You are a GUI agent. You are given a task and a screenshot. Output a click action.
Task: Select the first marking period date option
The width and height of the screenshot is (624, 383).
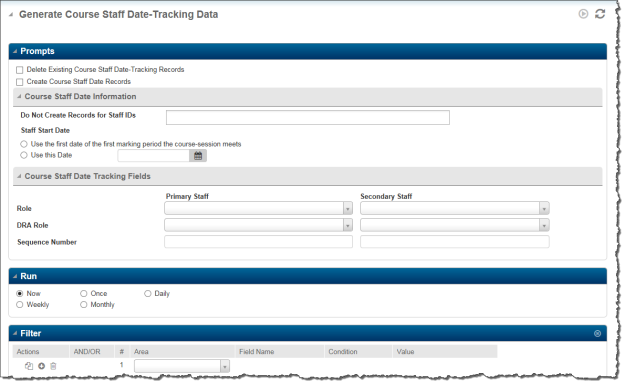(x=24, y=144)
